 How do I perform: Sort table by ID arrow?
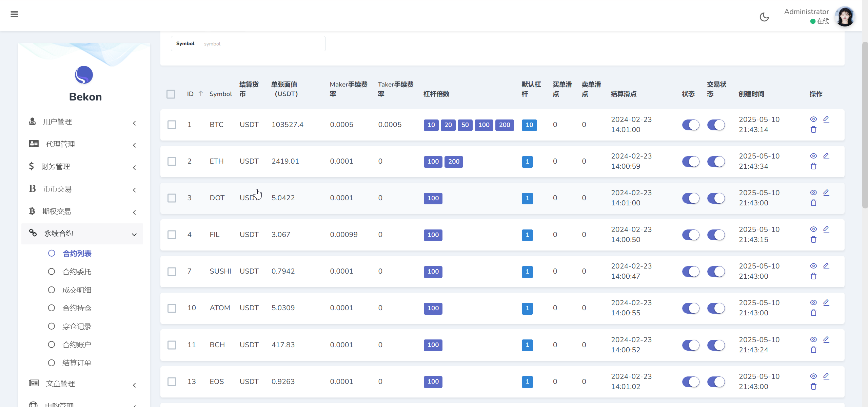pyautogui.click(x=201, y=94)
